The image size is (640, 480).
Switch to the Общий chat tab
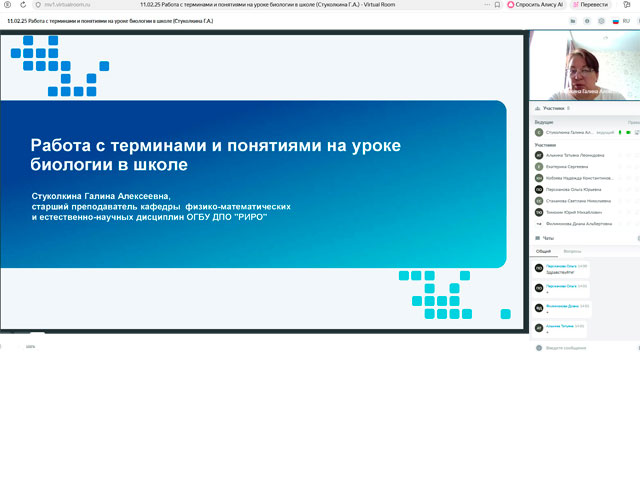pos(543,252)
